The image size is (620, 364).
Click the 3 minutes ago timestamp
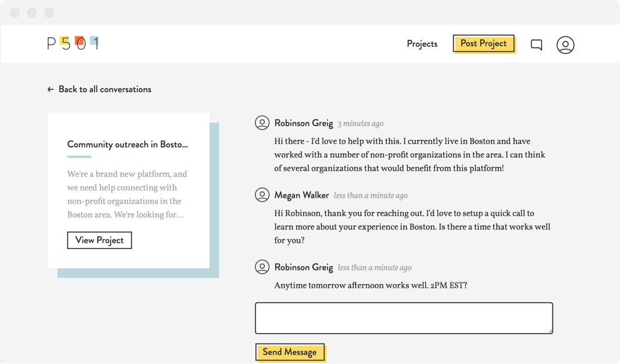click(x=361, y=123)
